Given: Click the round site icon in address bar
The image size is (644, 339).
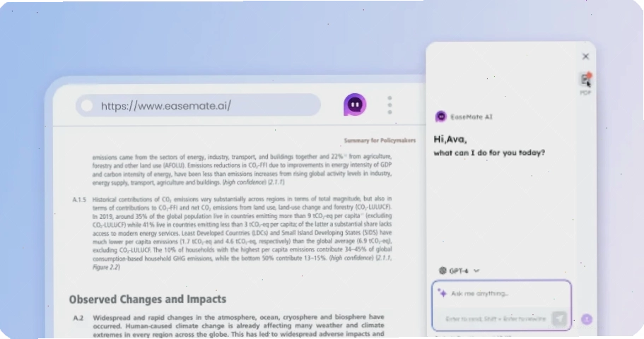Looking at the screenshot, I should tap(87, 105).
